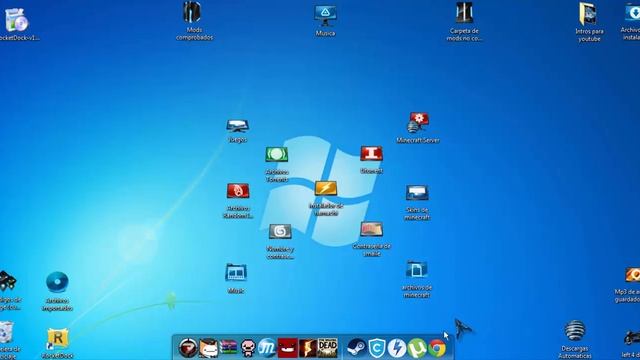640x360 pixels.
Task: Launch the lightning bolt Daemon Tools dock icon
Action: coord(396,348)
